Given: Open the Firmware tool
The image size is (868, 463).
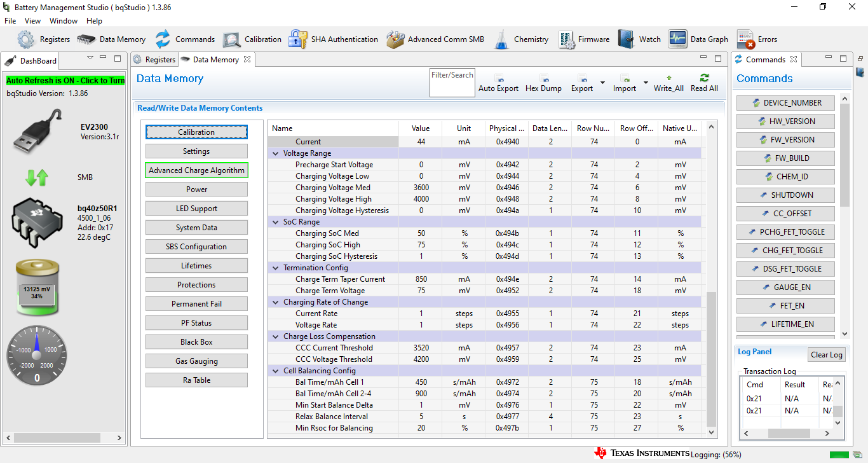Looking at the screenshot, I should (584, 39).
